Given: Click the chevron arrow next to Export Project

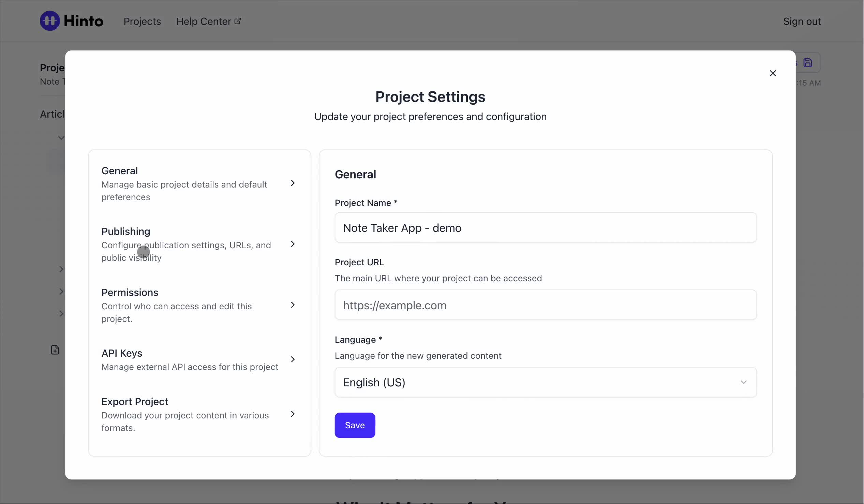Looking at the screenshot, I should pos(293,414).
